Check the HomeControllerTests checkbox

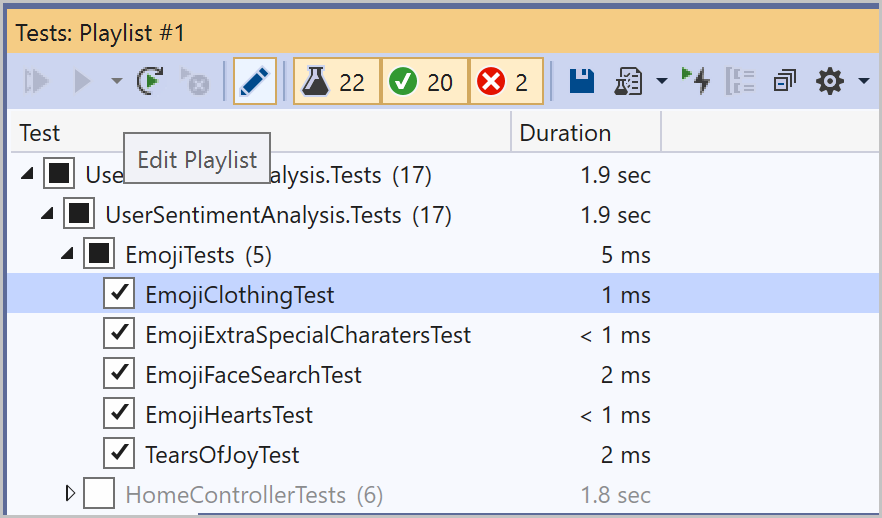tap(99, 493)
